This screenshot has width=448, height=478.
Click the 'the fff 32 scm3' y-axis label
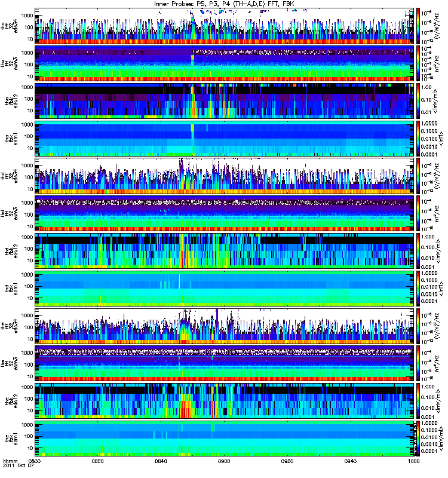click(9, 364)
